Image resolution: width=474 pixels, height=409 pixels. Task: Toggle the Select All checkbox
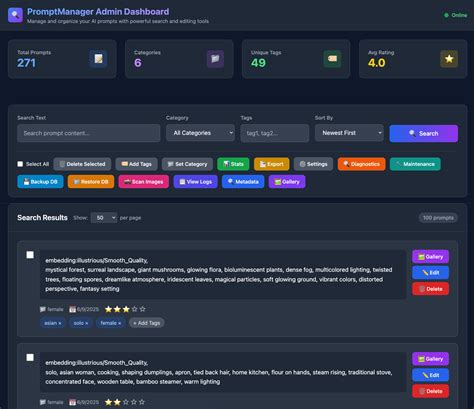coord(20,164)
